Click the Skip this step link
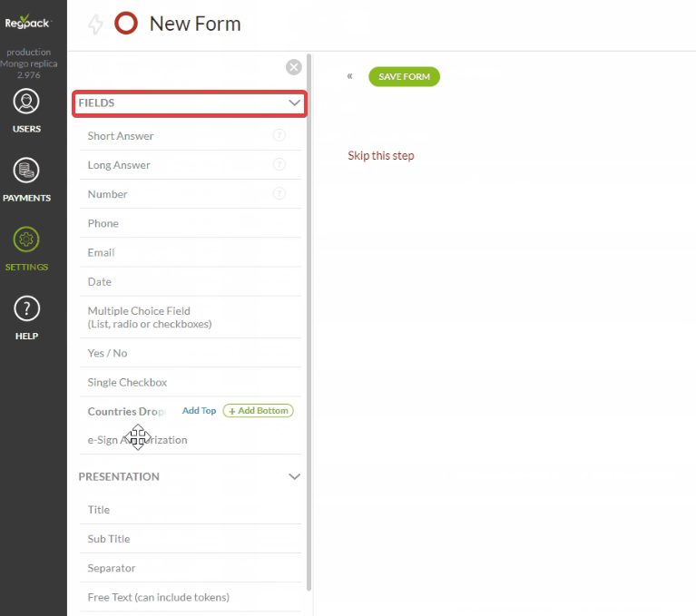The height and width of the screenshot is (616, 696). coord(380,156)
